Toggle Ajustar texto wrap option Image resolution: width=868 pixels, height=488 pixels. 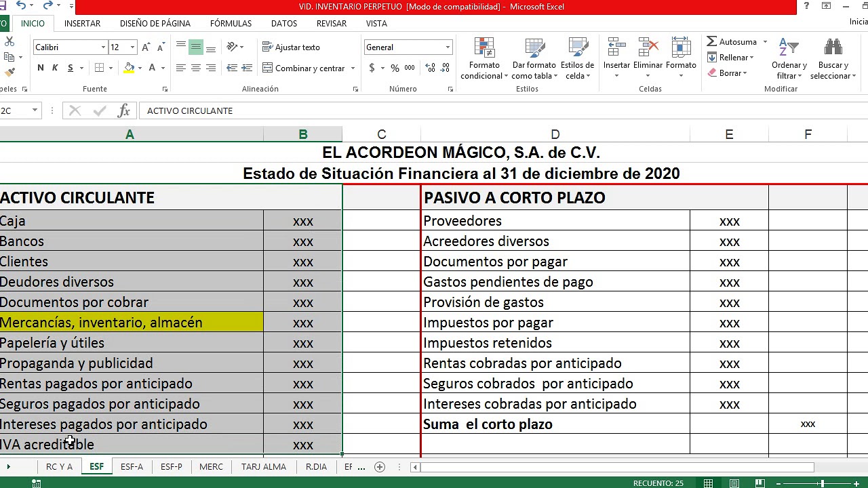point(291,47)
